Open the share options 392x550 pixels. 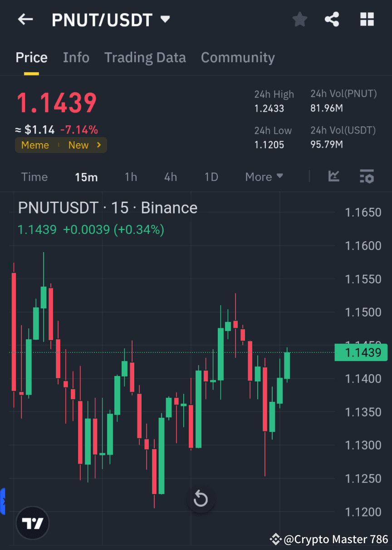[x=332, y=19]
